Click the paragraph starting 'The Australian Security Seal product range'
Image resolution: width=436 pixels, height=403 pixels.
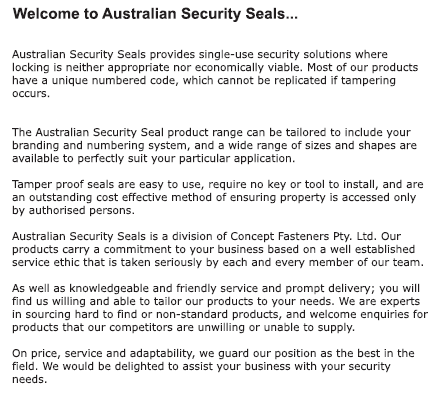click(x=214, y=145)
